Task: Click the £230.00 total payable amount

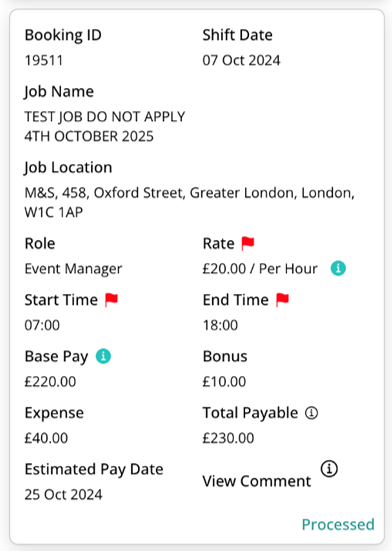Action: (228, 438)
